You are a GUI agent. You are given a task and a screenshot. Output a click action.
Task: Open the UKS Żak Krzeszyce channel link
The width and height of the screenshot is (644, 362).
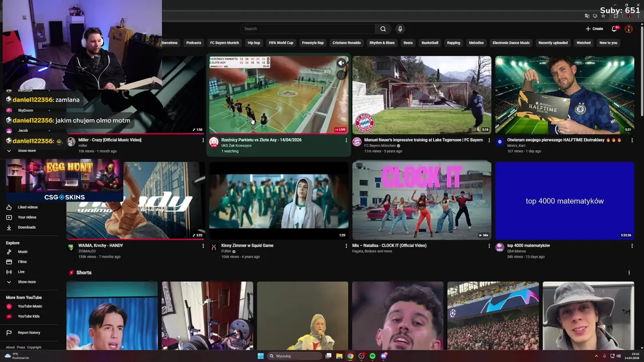click(236, 146)
